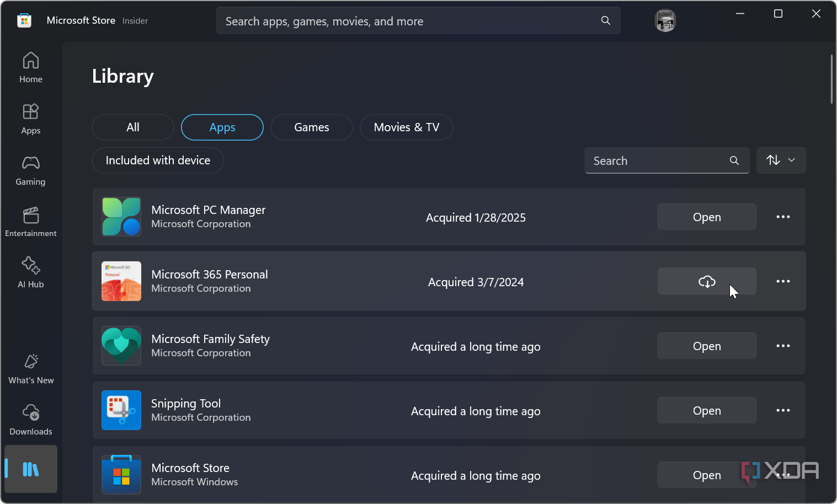Click the Microsoft PC Manager title text

209,210
